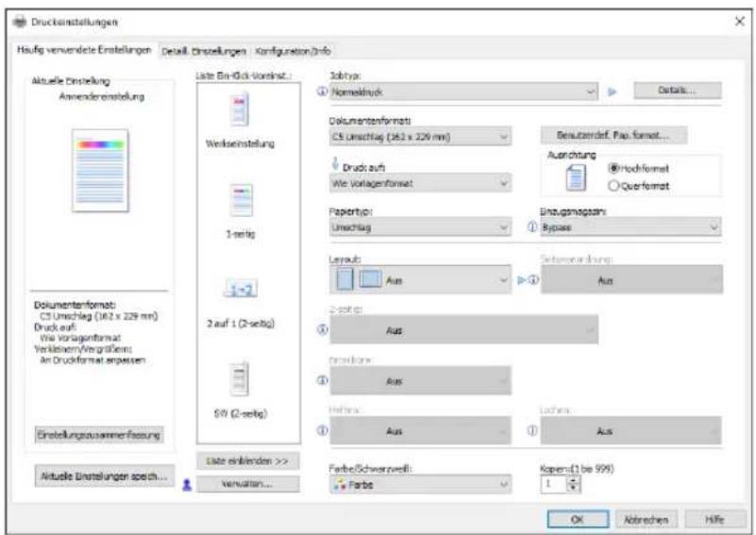
Task: Confirm with the OK button
Action: 578,519
